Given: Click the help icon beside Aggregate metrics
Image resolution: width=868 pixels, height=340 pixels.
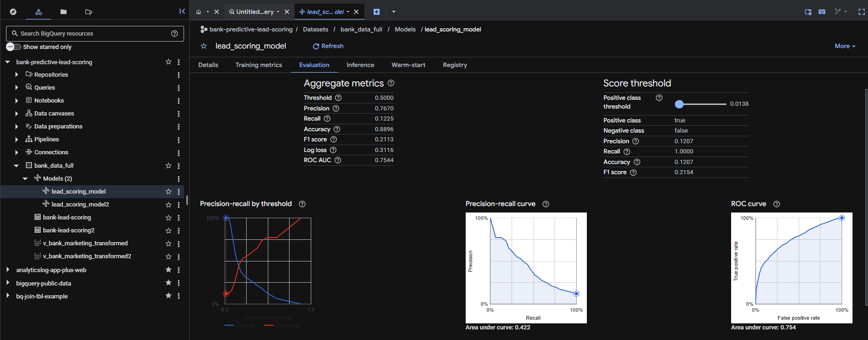Looking at the screenshot, I should click(391, 83).
